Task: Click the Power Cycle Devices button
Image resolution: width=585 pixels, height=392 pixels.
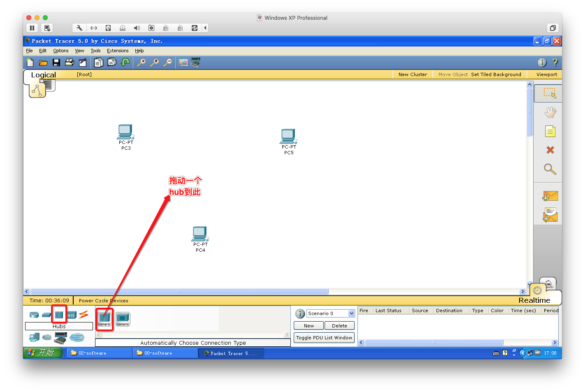Action: [x=103, y=301]
